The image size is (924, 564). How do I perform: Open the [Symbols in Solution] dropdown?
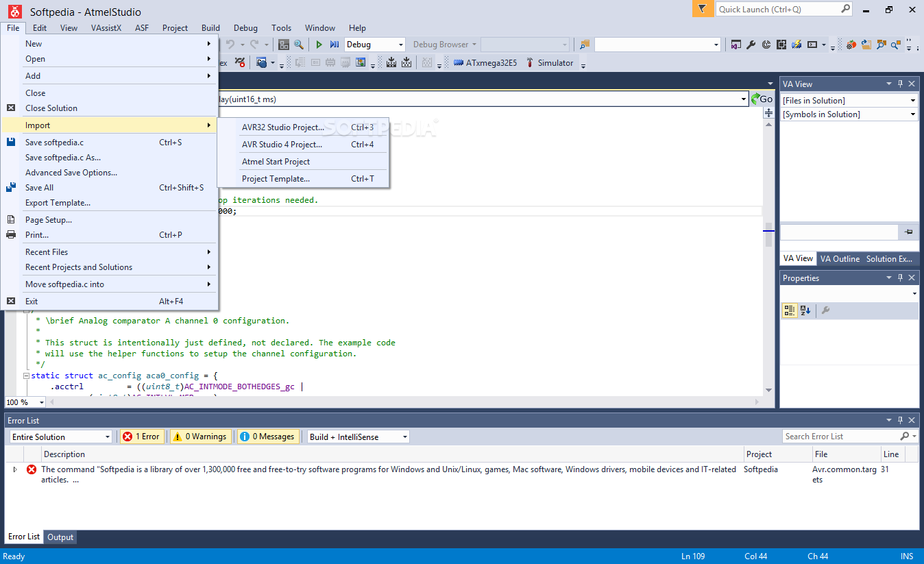coord(849,114)
